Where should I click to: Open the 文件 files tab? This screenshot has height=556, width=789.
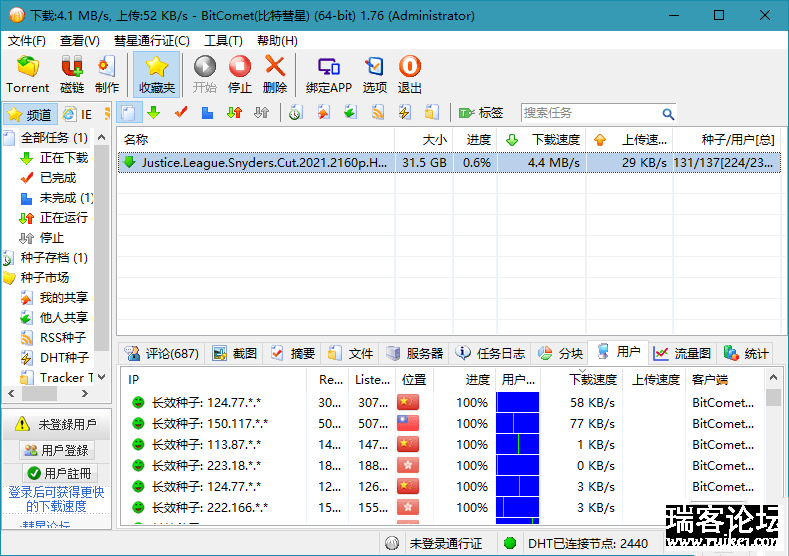(x=351, y=354)
